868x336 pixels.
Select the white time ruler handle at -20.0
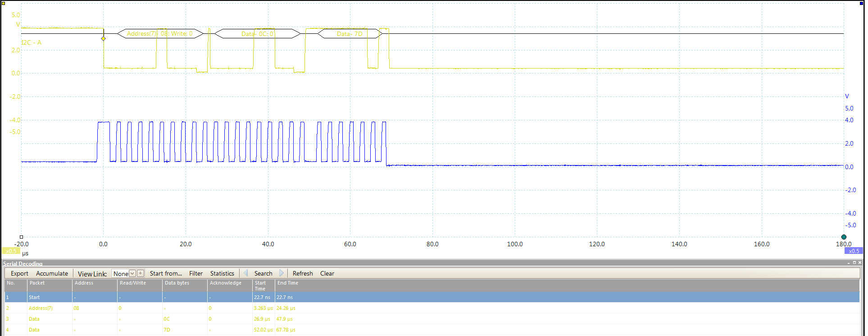point(21,237)
